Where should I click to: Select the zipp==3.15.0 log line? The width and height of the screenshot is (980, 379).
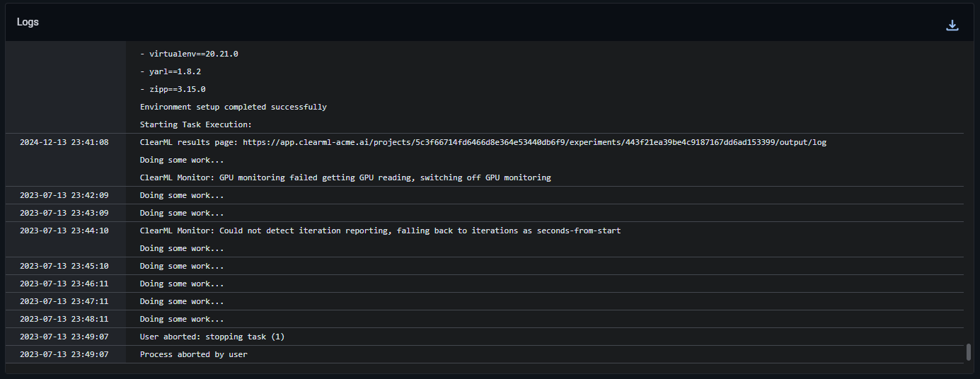pyautogui.click(x=173, y=89)
